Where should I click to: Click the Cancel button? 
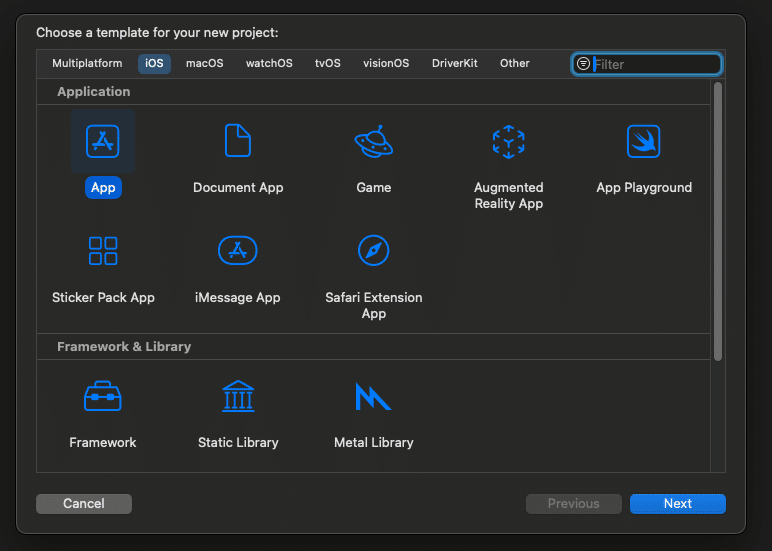tap(84, 504)
